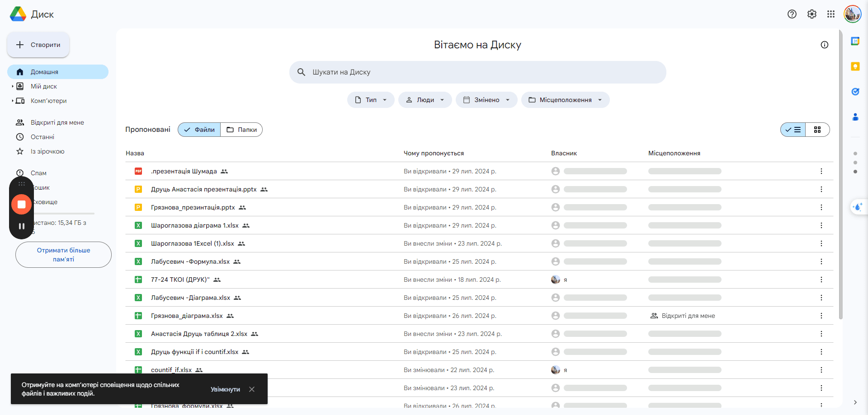Expand the Комп'ютери tree arrow
The image size is (868, 415).
click(12, 101)
